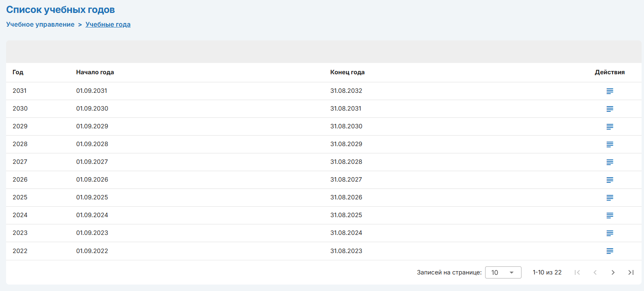
Task: Click the action icon for 2023 row
Action: click(x=610, y=233)
